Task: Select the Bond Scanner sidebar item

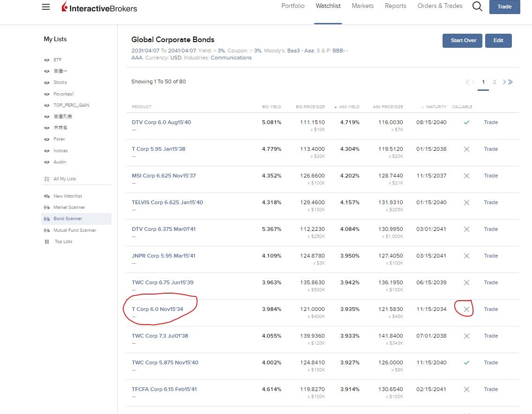Action: point(76,219)
